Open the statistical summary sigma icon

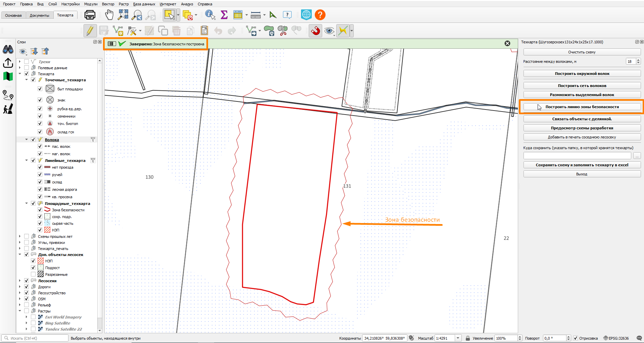tap(224, 15)
